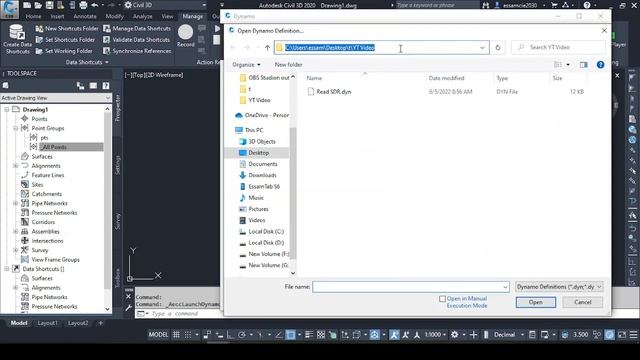640x360 pixels.
Task: Click Validate Data Shortcuts
Action: pos(136,40)
